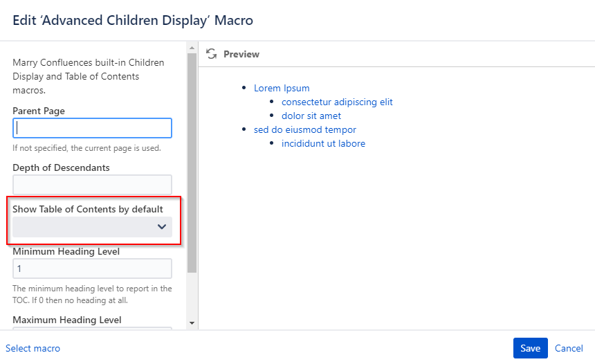
Task: Click the Depth of Descendants field
Action: 92,185
